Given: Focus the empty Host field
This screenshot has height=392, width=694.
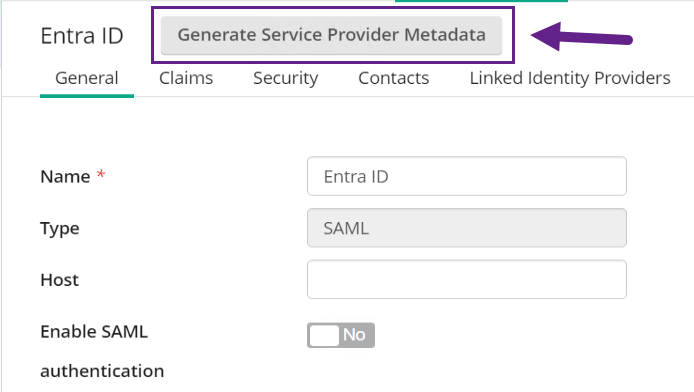Looking at the screenshot, I should [x=467, y=279].
